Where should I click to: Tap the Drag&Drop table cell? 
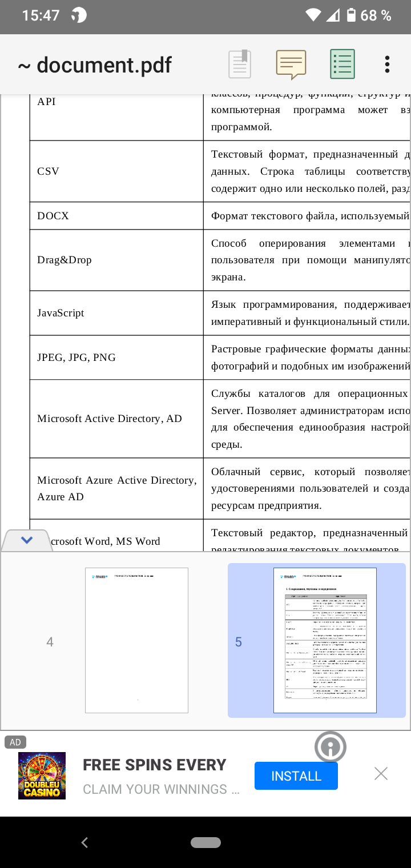point(116,260)
